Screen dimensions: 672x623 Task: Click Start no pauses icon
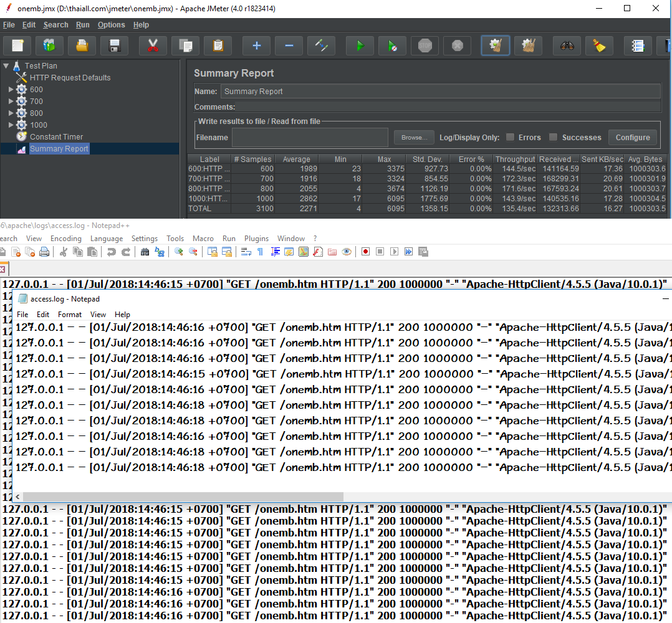coord(392,46)
